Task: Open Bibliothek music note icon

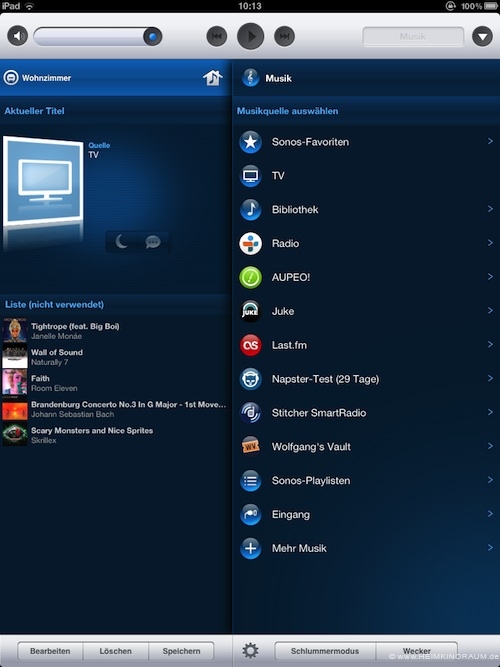Action: click(250, 209)
